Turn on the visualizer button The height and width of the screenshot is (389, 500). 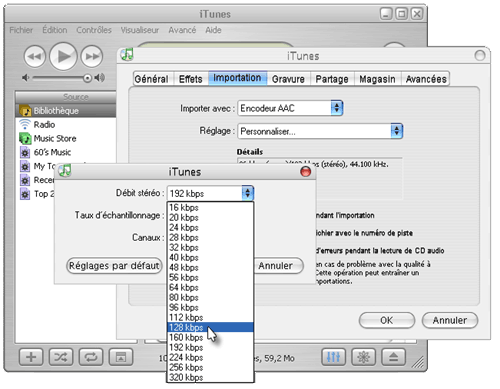(364, 357)
